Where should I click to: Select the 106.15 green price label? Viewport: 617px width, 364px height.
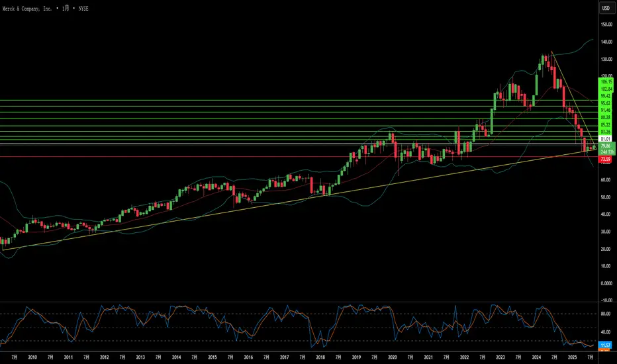pyautogui.click(x=604, y=81)
